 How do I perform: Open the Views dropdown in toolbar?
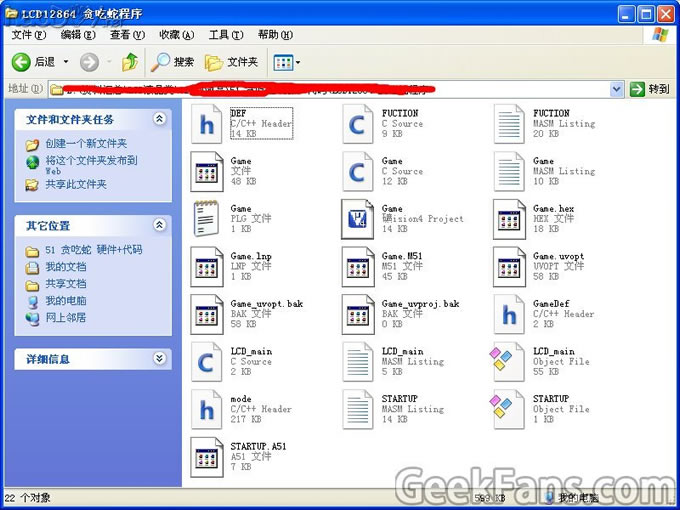287,62
